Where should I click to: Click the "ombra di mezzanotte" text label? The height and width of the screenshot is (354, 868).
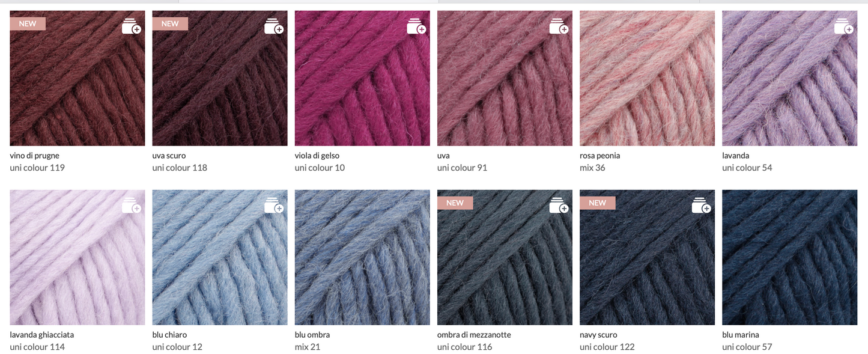coord(474,335)
